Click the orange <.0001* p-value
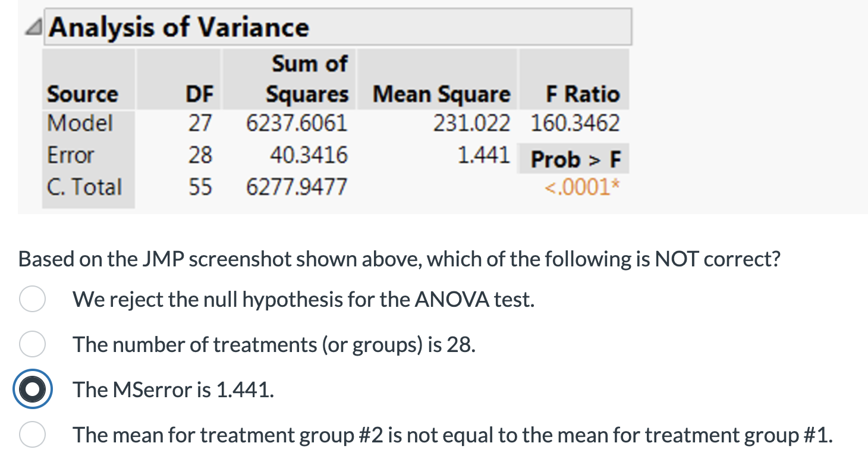Viewport: 868px width, 465px height. pos(583,187)
